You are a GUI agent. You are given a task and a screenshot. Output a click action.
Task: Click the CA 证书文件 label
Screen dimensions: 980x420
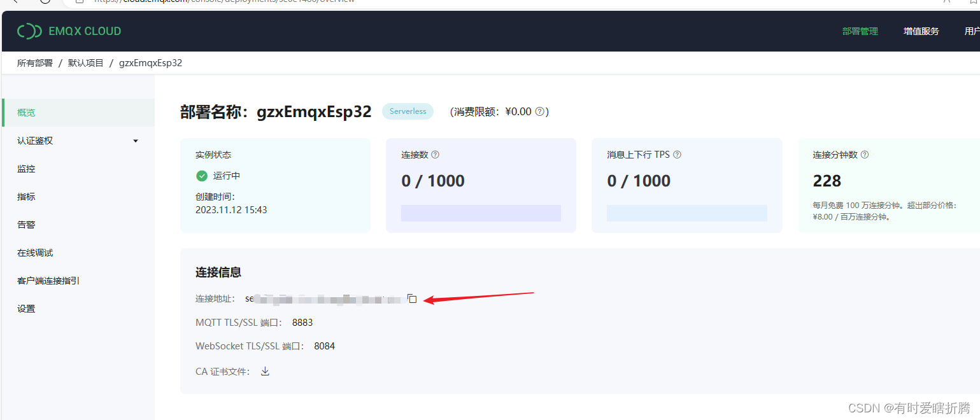pos(223,372)
